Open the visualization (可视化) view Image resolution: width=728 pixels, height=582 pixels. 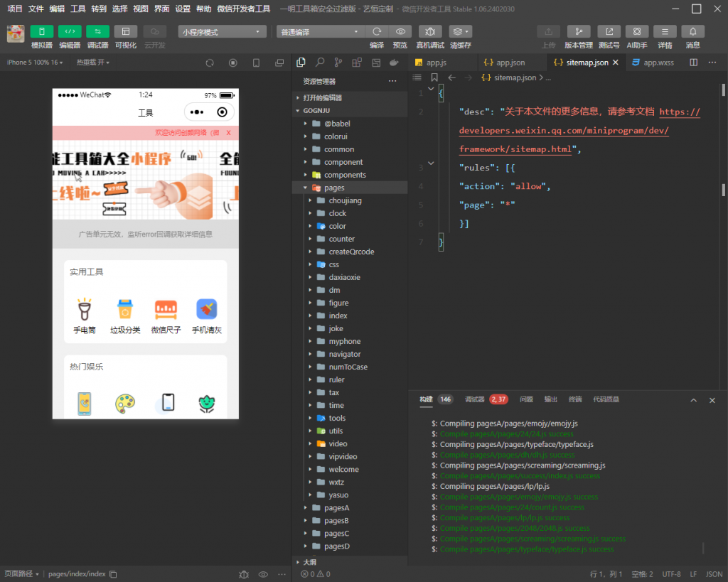(x=125, y=31)
